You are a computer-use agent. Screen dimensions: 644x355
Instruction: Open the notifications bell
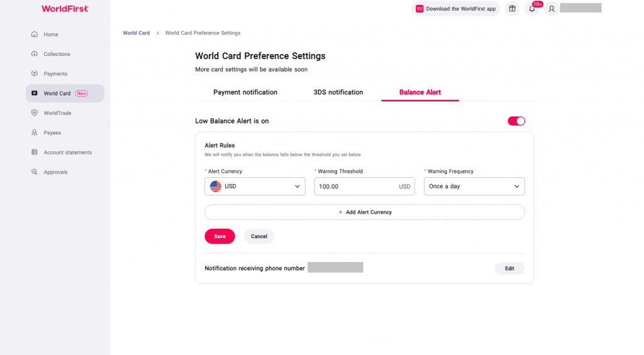click(x=532, y=9)
